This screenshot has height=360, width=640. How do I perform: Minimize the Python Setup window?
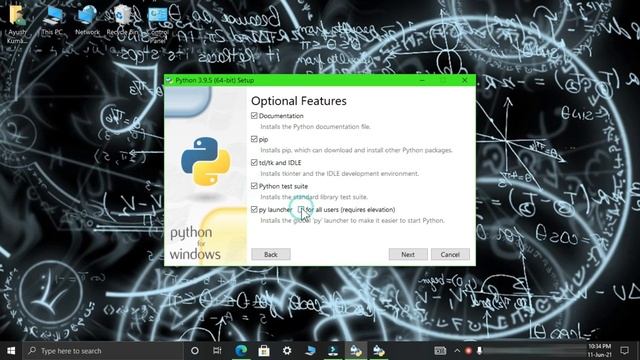point(422,80)
